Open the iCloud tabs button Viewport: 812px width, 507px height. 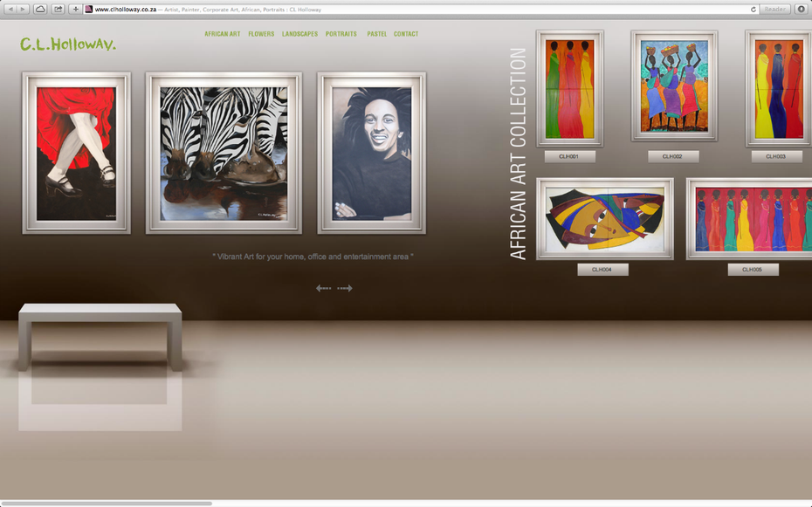[x=41, y=9]
